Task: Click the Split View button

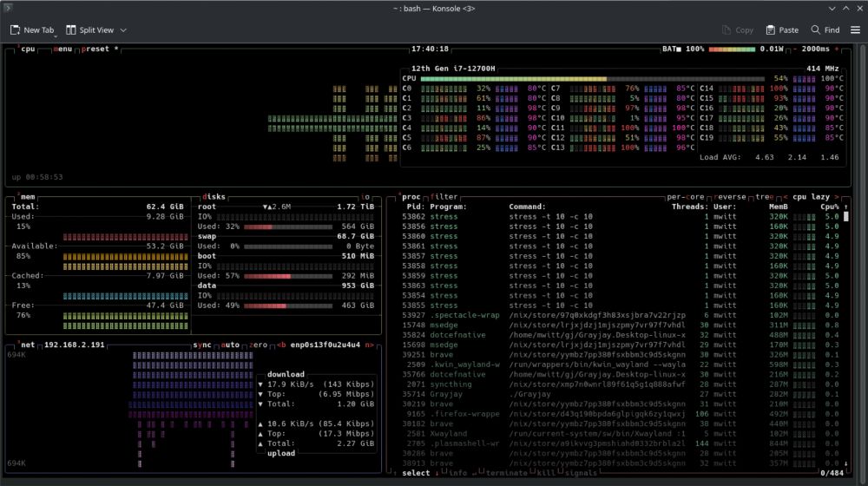Action: [x=89, y=30]
